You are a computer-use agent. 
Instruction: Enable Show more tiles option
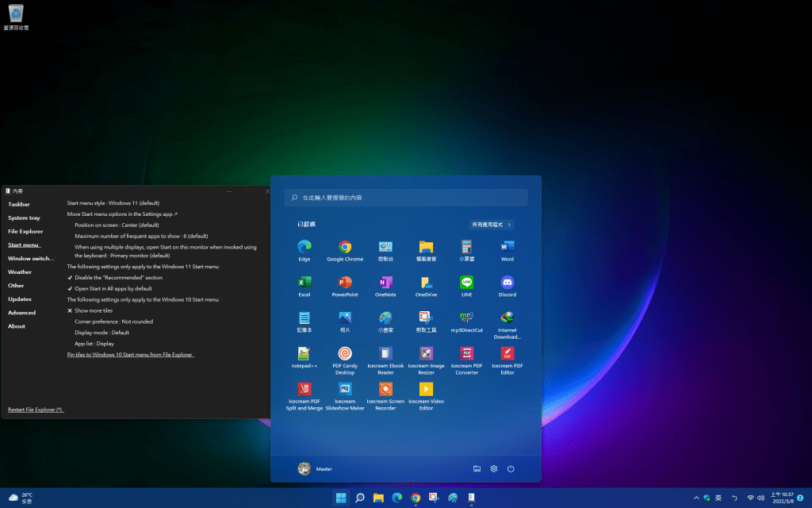93,311
